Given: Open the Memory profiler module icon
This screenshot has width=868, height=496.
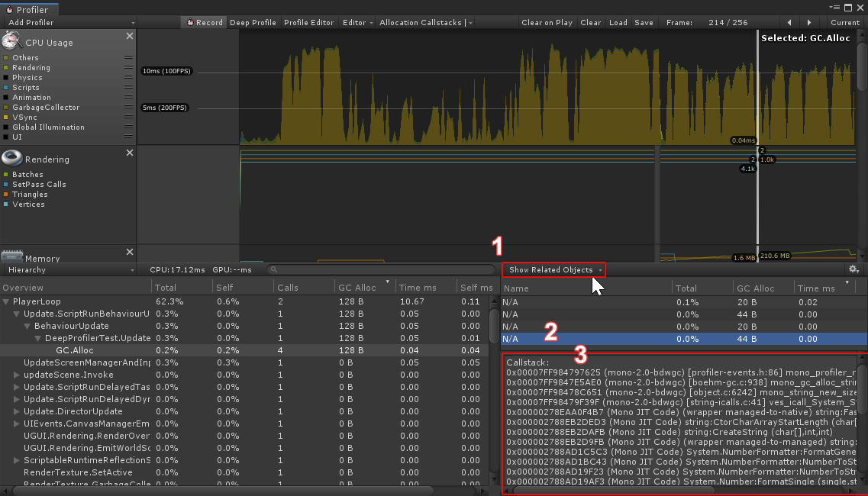Looking at the screenshot, I should (x=11, y=256).
